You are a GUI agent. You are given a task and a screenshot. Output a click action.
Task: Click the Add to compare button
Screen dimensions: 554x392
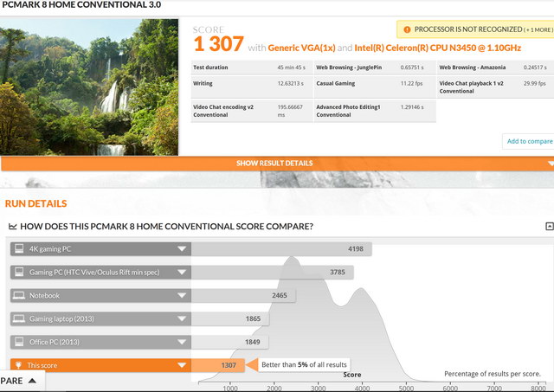coord(529,141)
